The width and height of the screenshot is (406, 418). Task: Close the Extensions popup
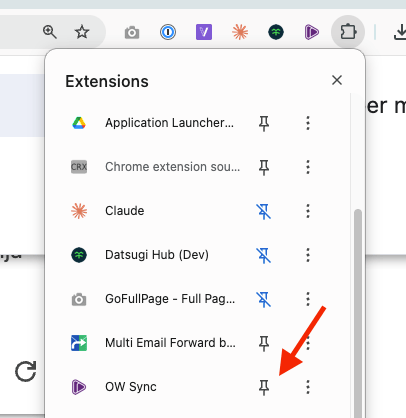click(337, 80)
